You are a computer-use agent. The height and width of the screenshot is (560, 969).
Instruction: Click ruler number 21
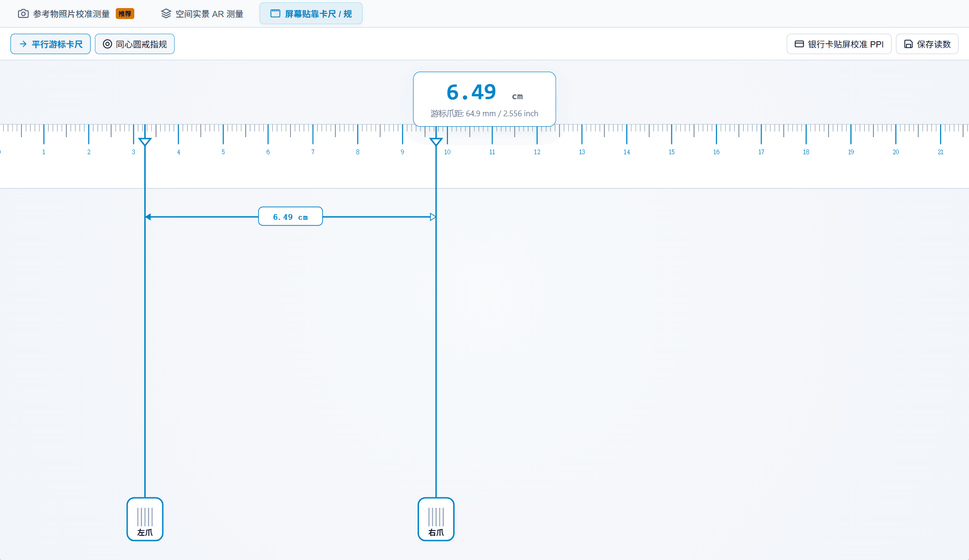pyautogui.click(x=941, y=152)
